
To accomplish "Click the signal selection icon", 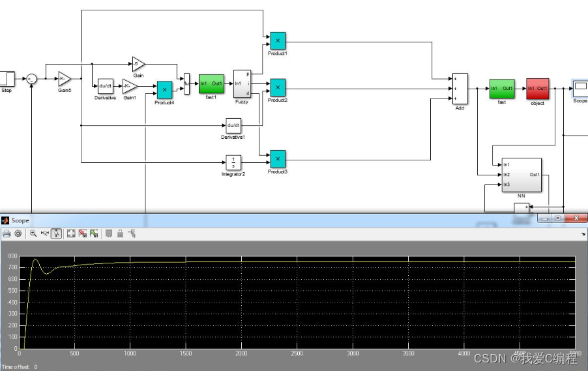I will coord(132,233).
